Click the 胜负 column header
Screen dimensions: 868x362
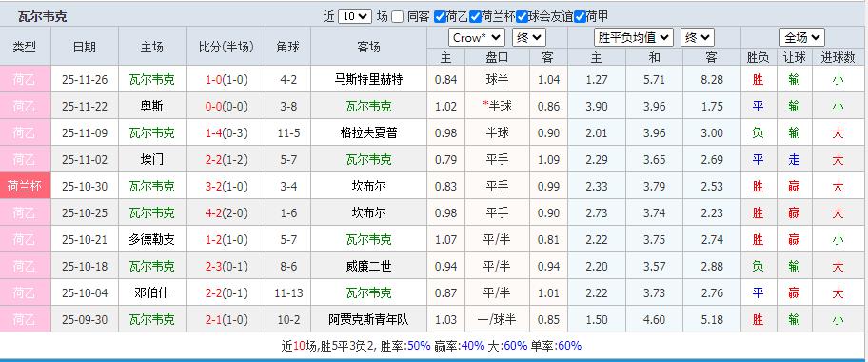(758, 57)
